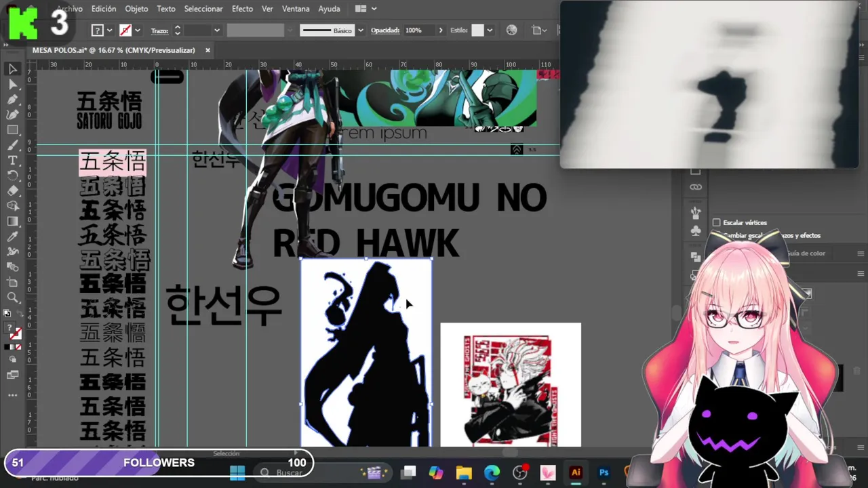Viewport: 868px width, 488px height.
Task: Select the Rectangle tool
Action: pos(13,130)
